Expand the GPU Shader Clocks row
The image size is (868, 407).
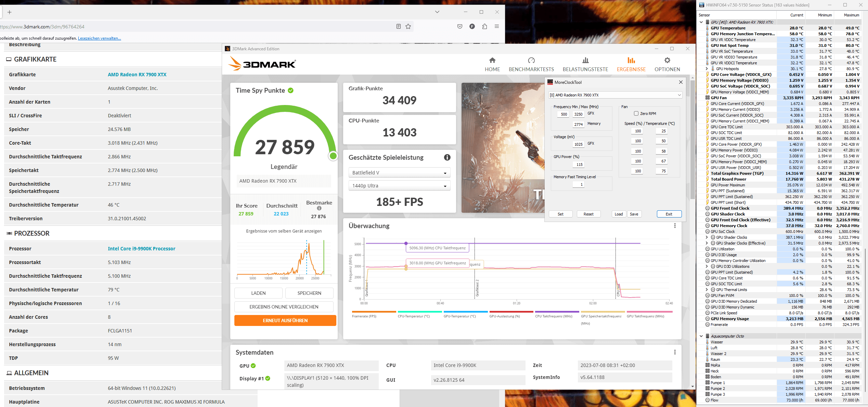pyautogui.click(x=707, y=237)
